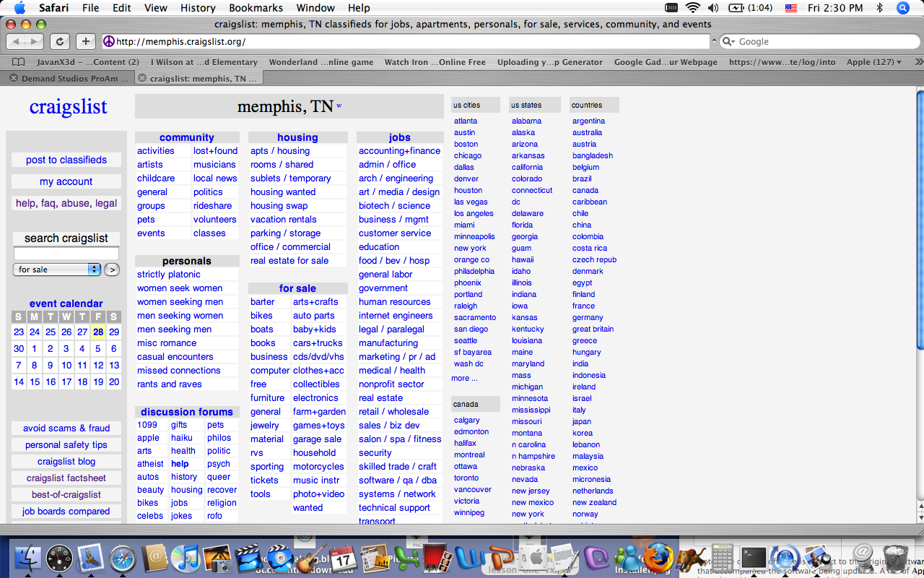
Task: Click the '>' search submit button
Action: coord(112,269)
